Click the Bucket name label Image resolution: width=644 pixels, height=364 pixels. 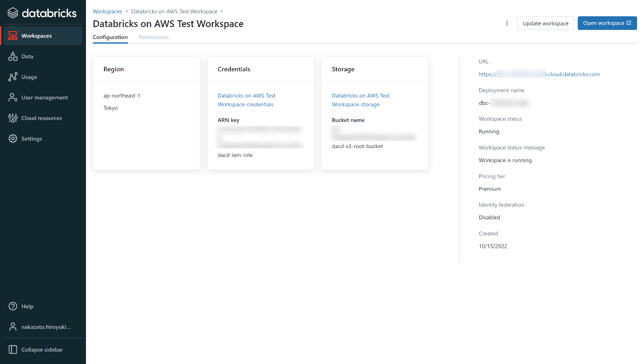coord(348,120)
